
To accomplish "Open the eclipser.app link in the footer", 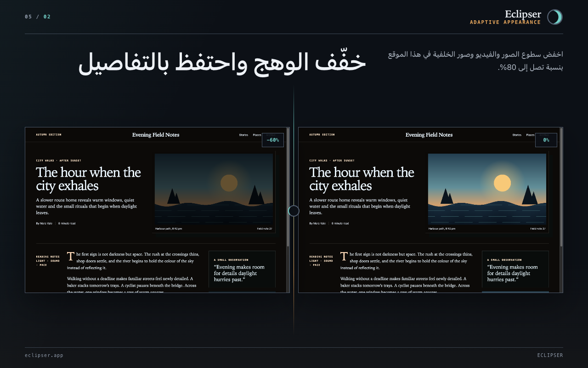I will 44,355.
